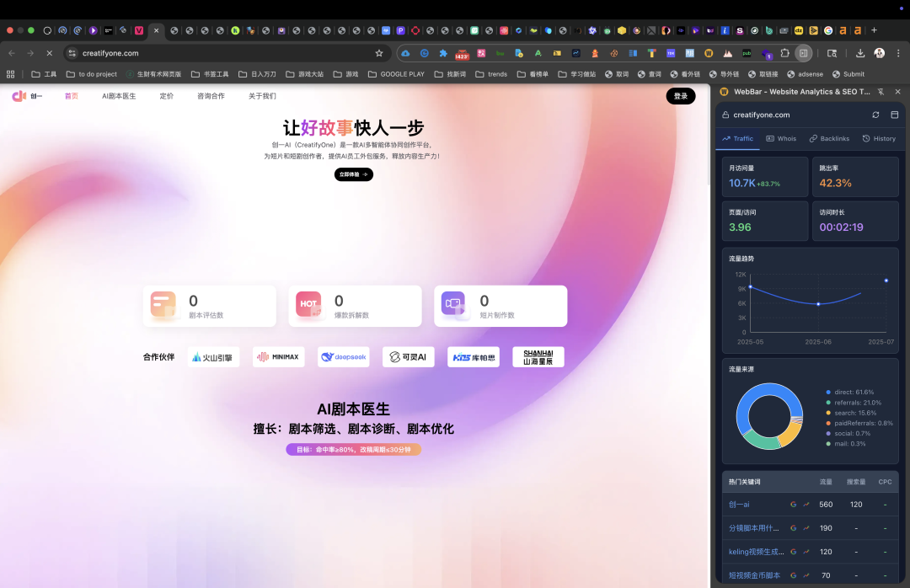
Task: Click the 目标 命中率≥80% gradient badge
Action: (353, 449)
